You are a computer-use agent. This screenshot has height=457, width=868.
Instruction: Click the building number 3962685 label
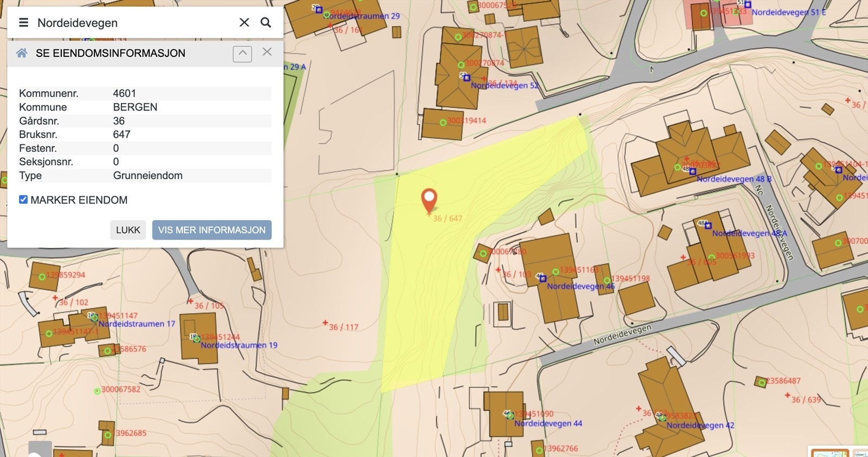131,433
